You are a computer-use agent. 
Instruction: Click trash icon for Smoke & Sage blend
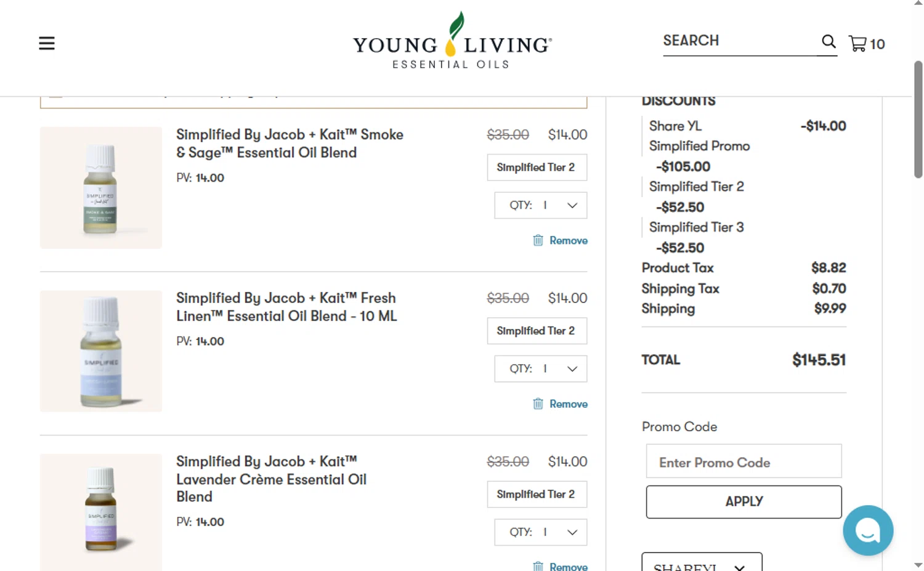pos(538,240)
